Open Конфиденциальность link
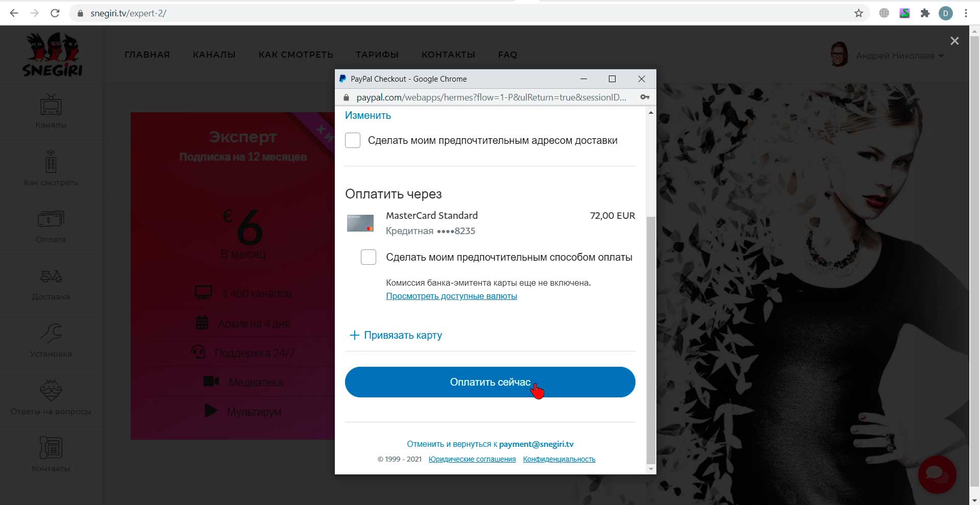This screenshot has width=980, height=505. click(x=559, y=459)
